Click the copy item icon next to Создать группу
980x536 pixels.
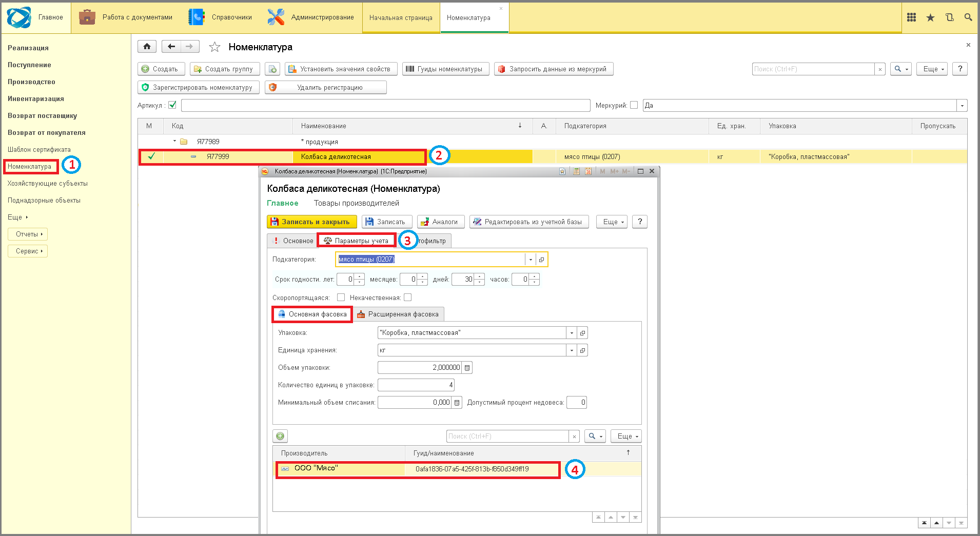point(272,69)
